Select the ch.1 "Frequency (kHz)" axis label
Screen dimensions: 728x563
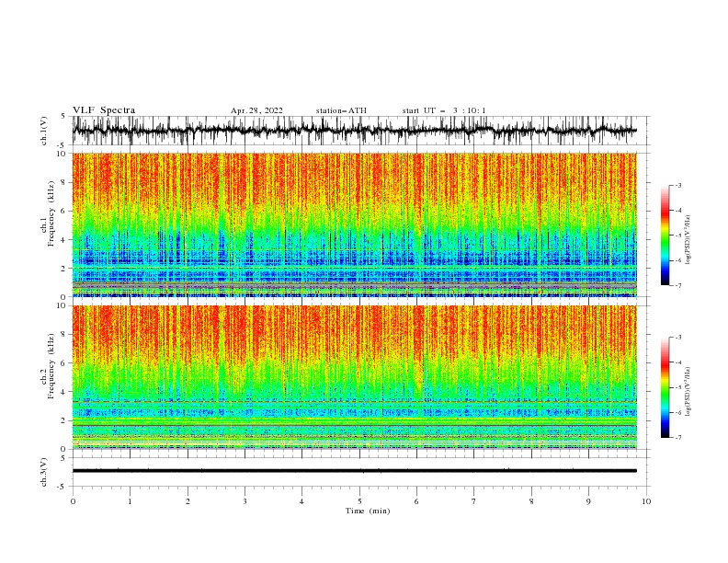coord(51,213)
